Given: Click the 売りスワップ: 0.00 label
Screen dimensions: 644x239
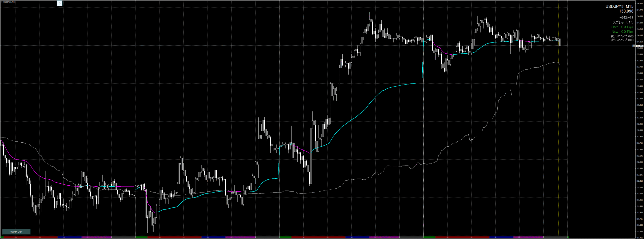Looking at the screenshot, I should (x=622, y=40).
